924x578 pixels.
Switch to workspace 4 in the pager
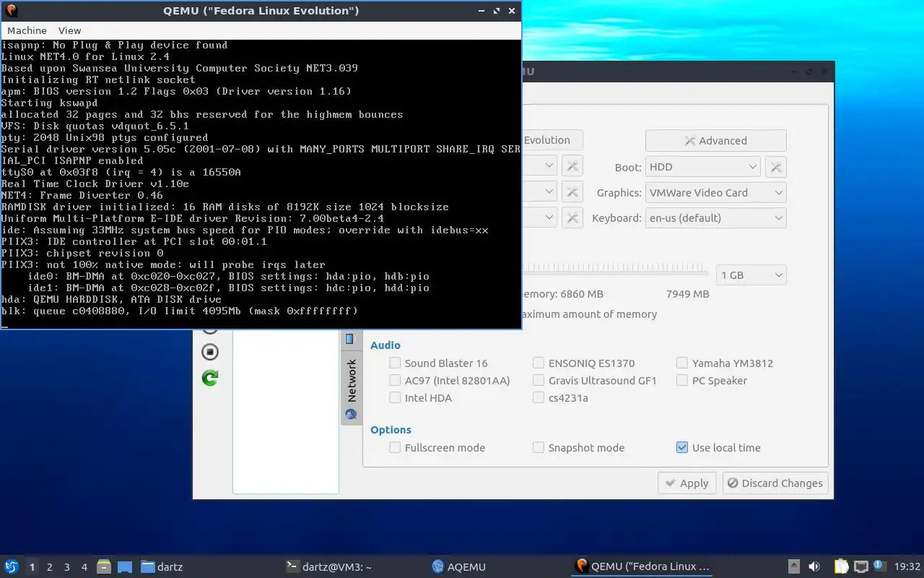(x=84, y=567)
